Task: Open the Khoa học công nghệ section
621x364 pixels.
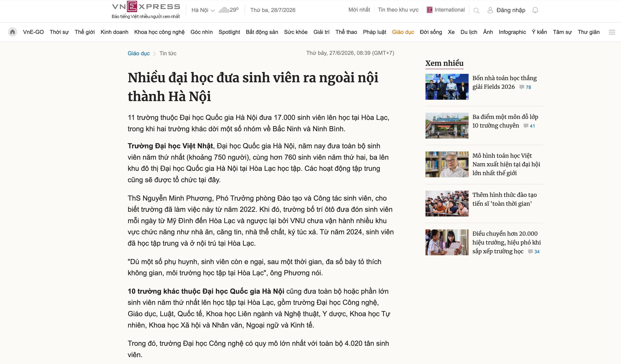Action: click(x=159, y=32)
